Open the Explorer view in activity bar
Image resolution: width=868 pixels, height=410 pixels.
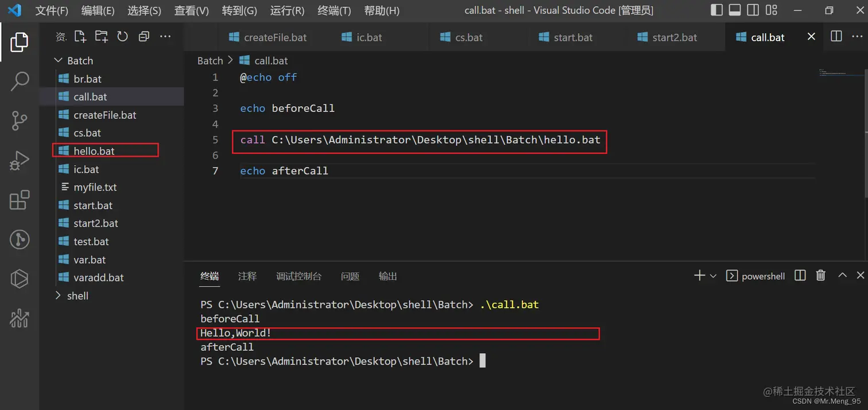coord(20,41)
